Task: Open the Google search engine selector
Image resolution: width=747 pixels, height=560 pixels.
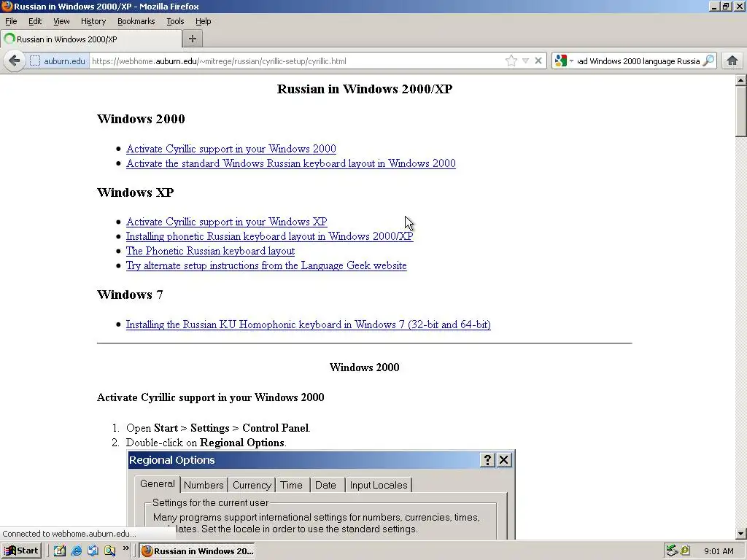Action: [564, 61]
